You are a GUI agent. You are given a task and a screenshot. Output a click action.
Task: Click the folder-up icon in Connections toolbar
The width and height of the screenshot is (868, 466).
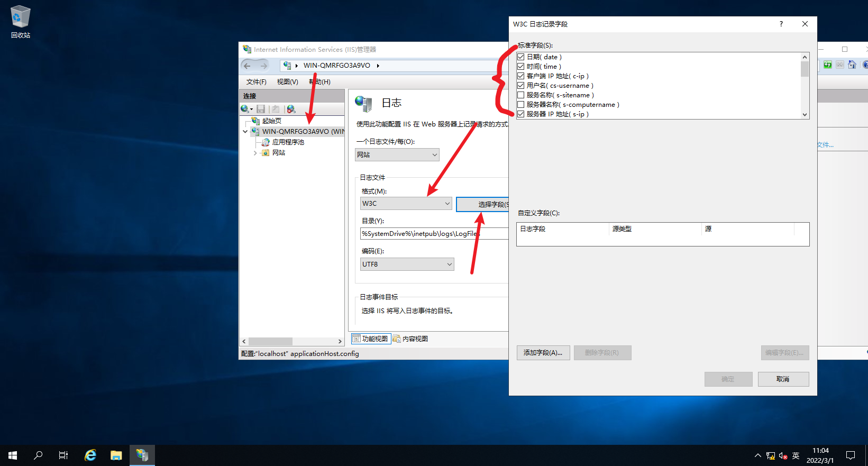pyautogui.click(x=276, y=109)
